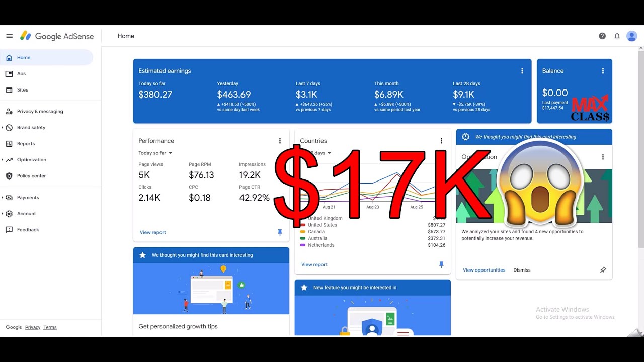Click the Page RPM $76.13 value
Screen dimensions: 644x362
pyautogui.click(x=201, y=175)
